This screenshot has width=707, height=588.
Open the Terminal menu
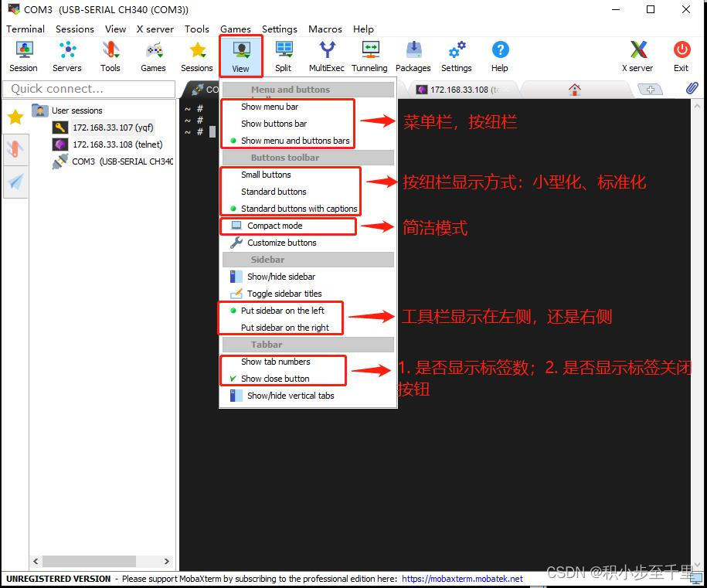point(25,29)
